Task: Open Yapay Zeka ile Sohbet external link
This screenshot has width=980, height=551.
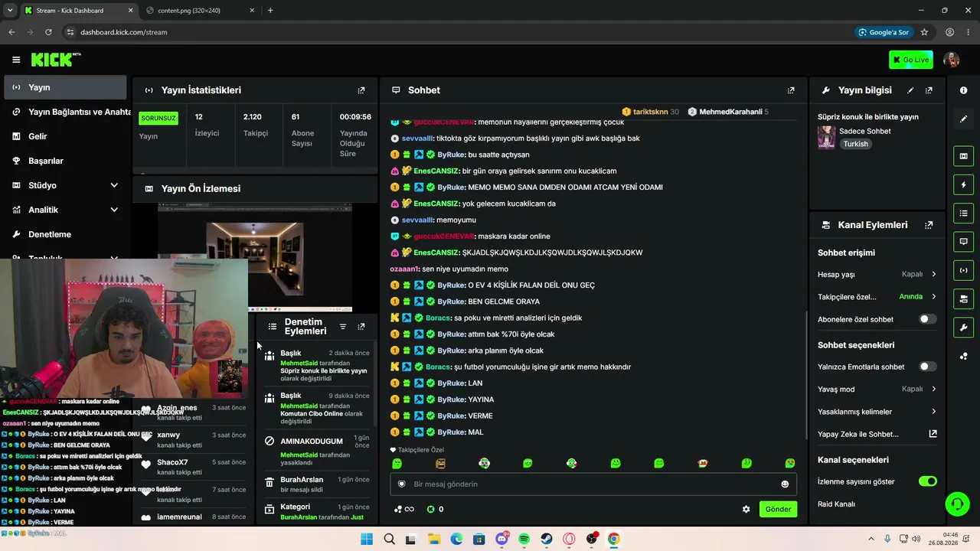Action: [933, 434]
